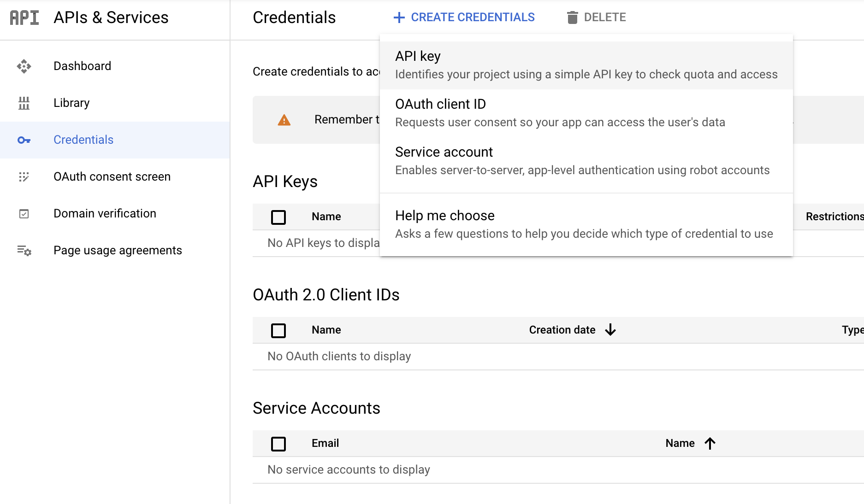The width and height of the screenshot is (864, 504).
Task: Select all API Keys checkbox
Action: click(278, 217)
